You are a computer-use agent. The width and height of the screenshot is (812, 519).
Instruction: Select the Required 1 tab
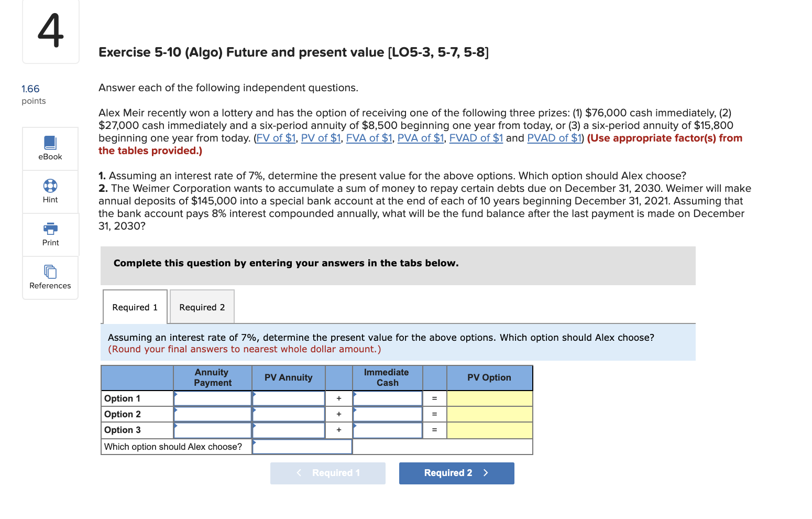pyautogui.click(x=135, y=307)
